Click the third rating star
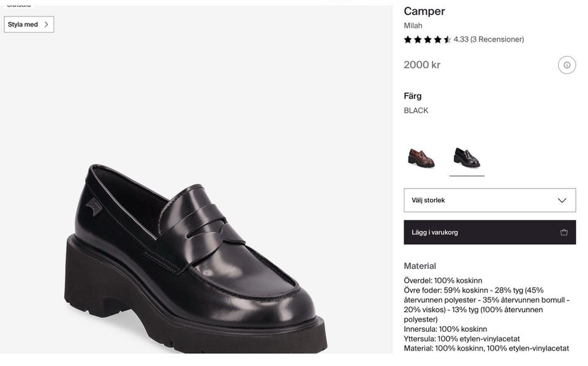Screen dimensions: 588x366 428,40
